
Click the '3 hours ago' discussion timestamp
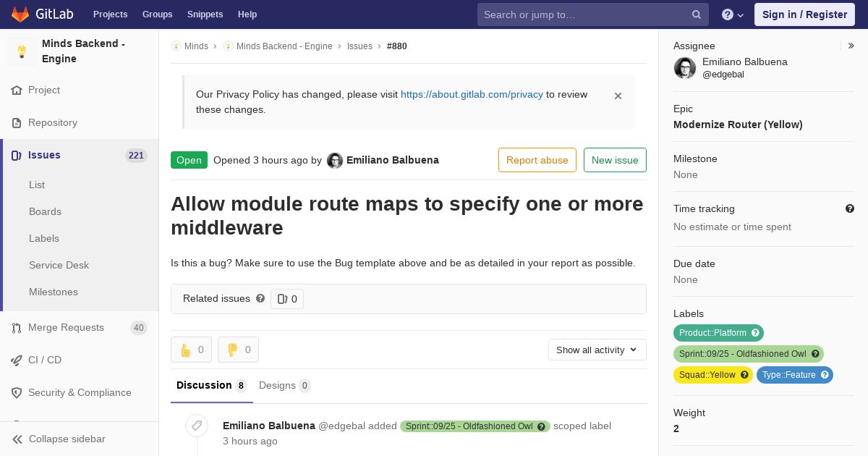coord(250,442)
